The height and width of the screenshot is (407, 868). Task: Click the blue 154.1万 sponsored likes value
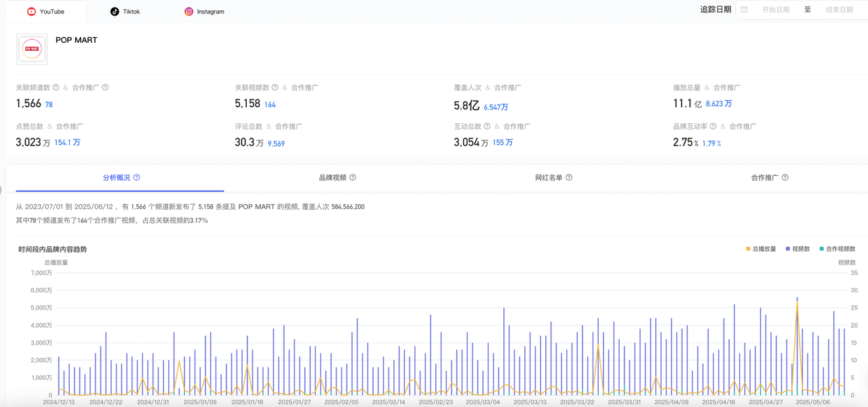tap(67, 142)
